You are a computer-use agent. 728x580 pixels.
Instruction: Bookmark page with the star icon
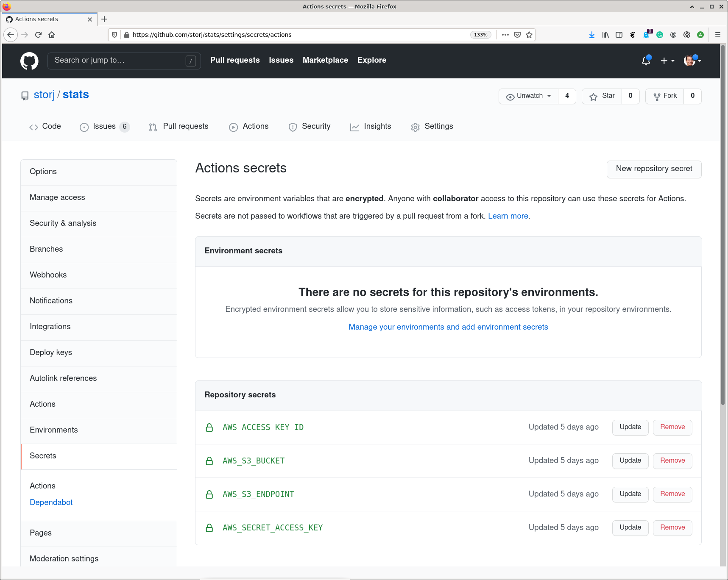[529, 35]
